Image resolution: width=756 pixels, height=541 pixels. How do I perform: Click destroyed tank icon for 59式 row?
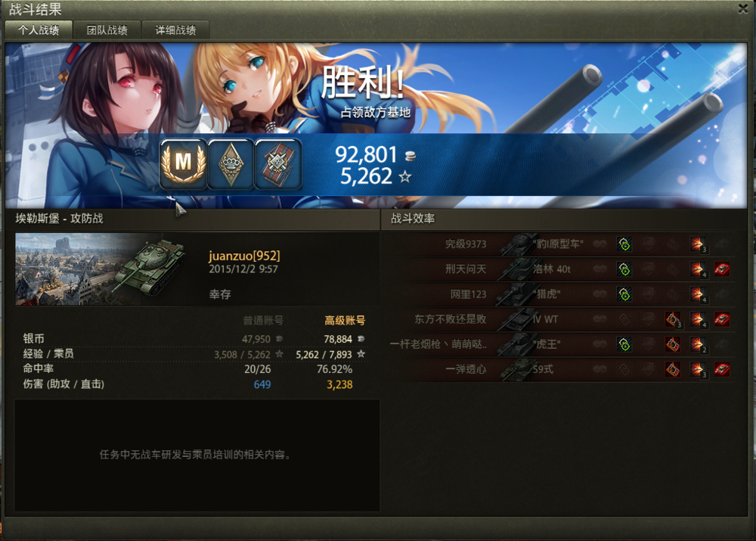pos(722,370)
